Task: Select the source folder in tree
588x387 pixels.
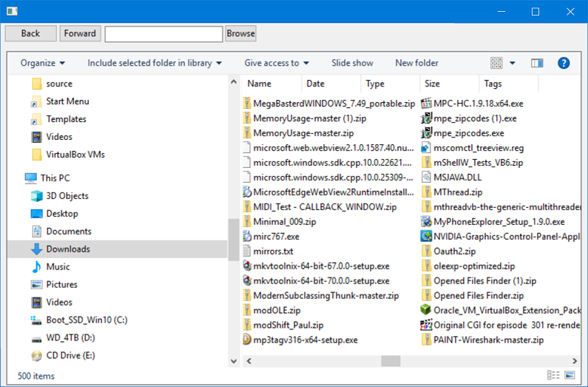Action: tap(52, 84)
